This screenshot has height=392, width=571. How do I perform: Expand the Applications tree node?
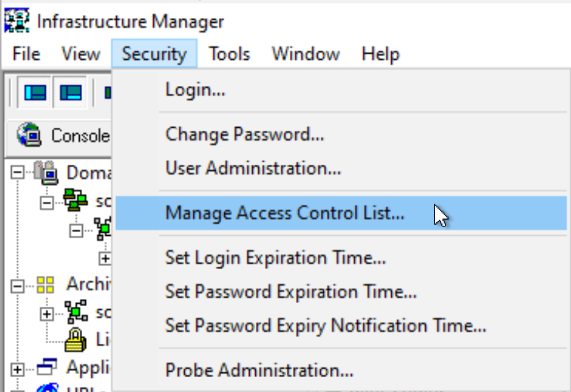tap(17, 369)
